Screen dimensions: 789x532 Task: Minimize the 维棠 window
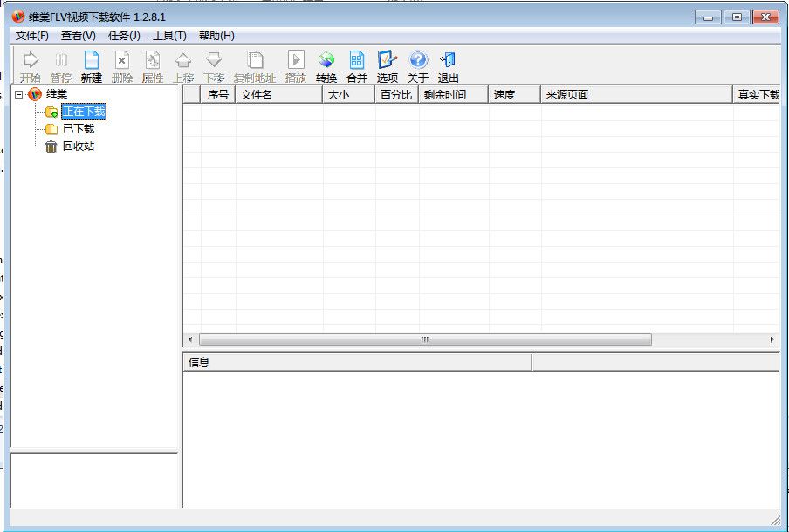(x=709, y=17)
